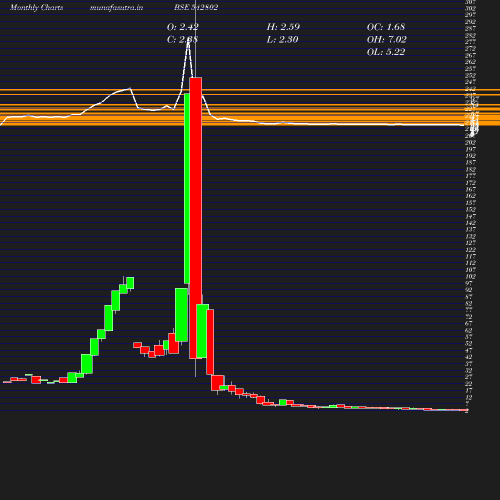
Task: Click the 202 price axis label
Action: (x=470, y=142)
